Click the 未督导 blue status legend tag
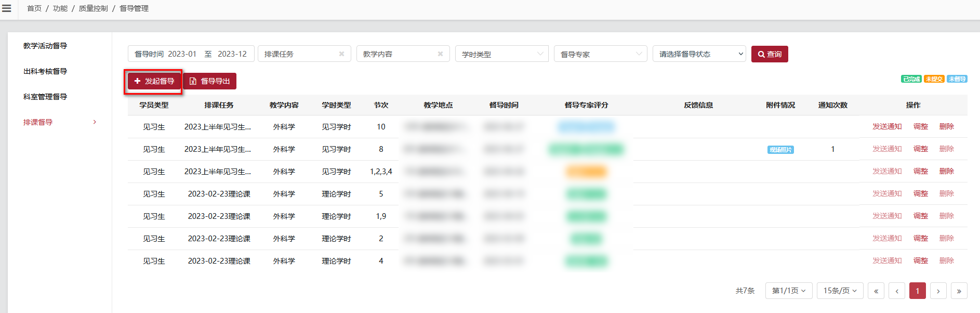Viewport: 980px width, 313px height. [x=957, y=79]
